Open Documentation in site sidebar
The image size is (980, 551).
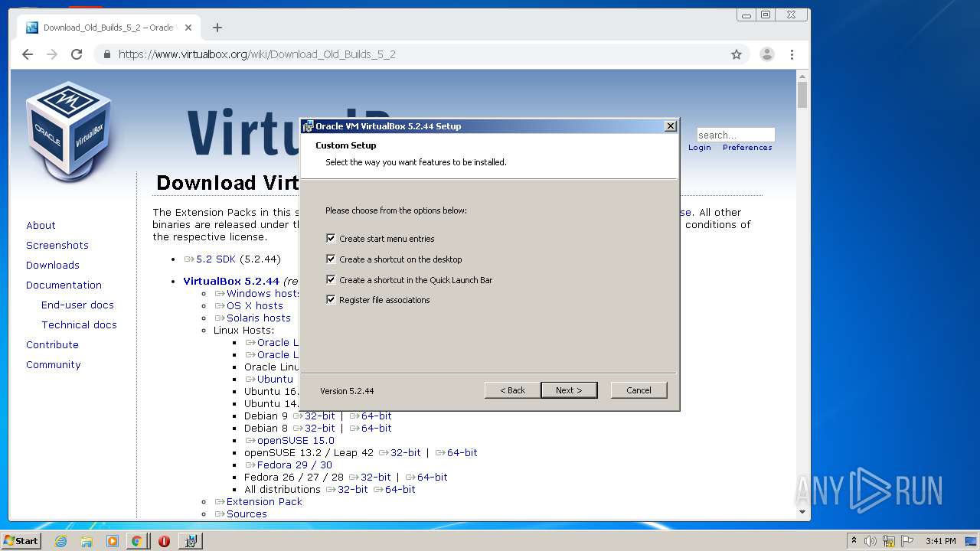64,285
